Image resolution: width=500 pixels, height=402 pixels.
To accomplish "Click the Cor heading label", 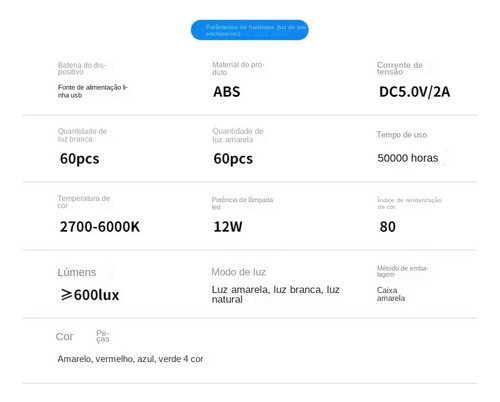I will [x=64, y=337].
